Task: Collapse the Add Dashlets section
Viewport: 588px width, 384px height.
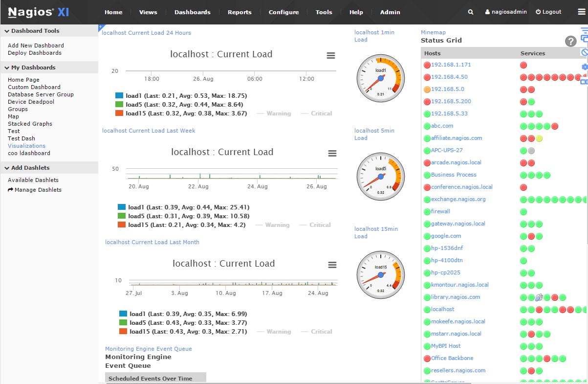Action: coord(49,168)
